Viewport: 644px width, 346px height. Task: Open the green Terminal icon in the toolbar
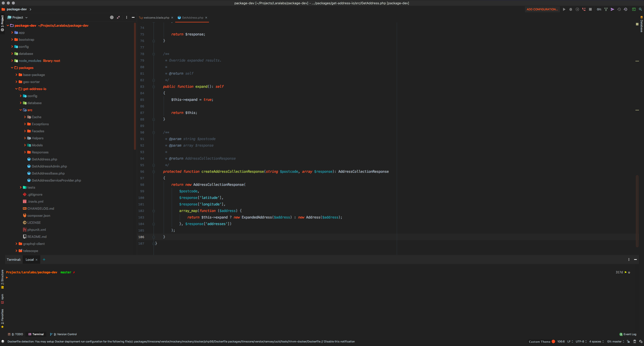pos(634,9)
